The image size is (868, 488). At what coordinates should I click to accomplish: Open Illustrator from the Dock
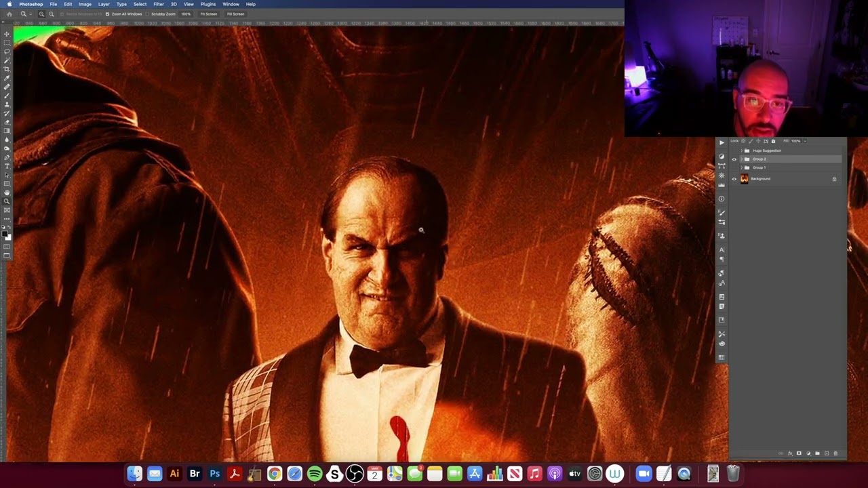(x=174, y=474)
